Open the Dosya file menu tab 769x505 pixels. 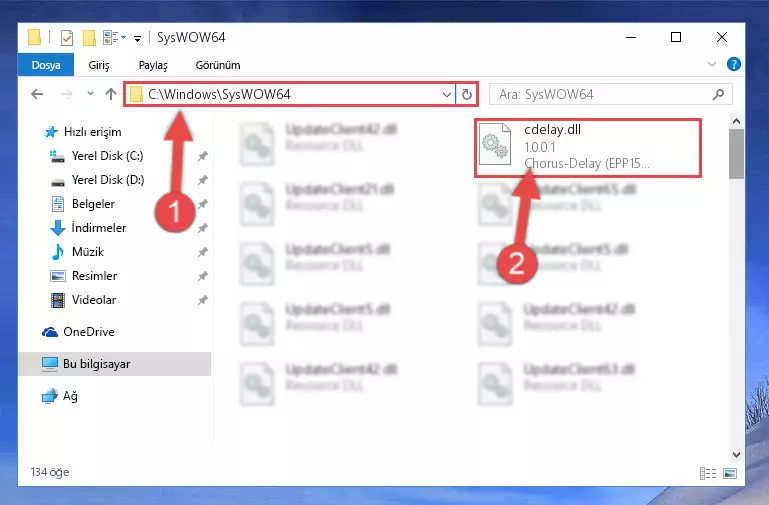[46, 65]
